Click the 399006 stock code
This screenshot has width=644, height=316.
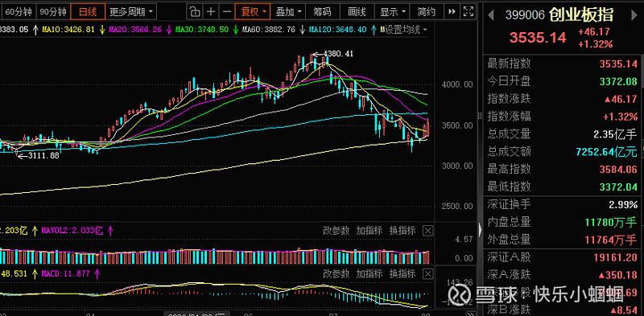(525, 15)
